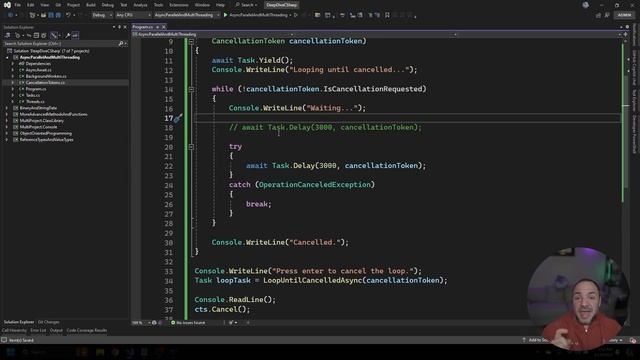The image size is (640, 360).
Task: Open the Code Coverage Results tab
Action: coord(87,330)
